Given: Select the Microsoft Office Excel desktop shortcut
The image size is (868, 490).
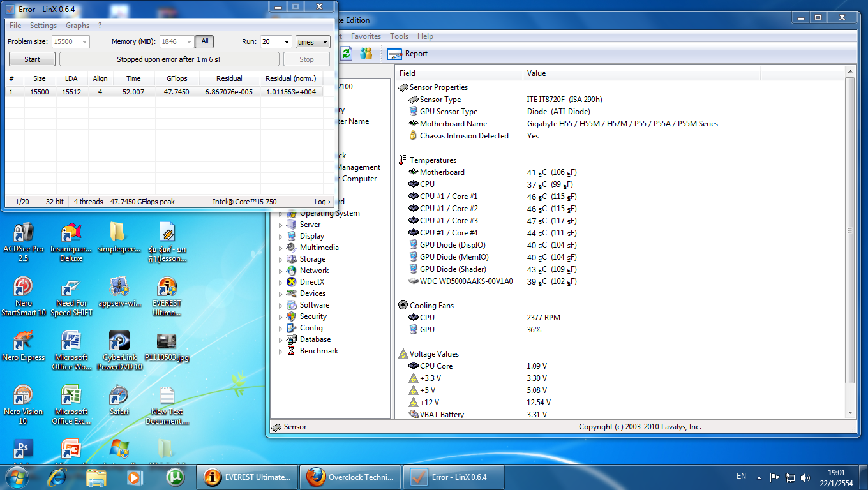Looking at the screenshot, I should pyautogui.click(x=71, y=405).
